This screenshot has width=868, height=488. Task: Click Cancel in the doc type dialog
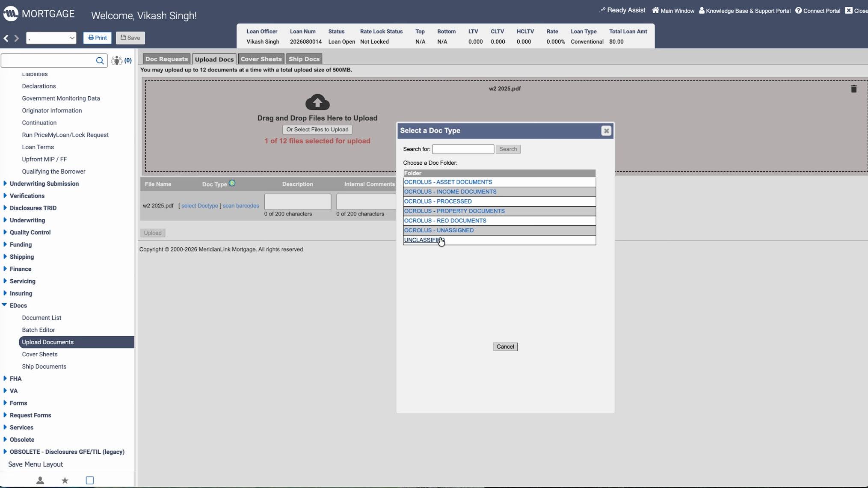click(505, 346)
